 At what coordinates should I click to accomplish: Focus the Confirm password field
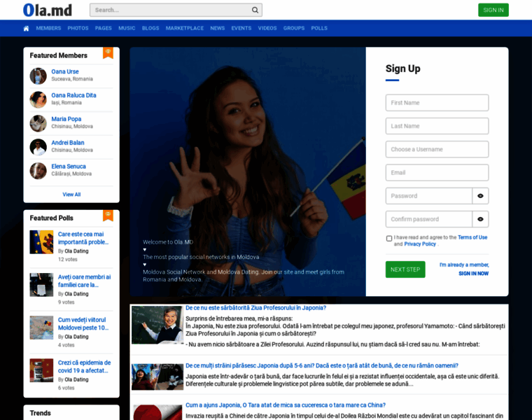[429, 219]
